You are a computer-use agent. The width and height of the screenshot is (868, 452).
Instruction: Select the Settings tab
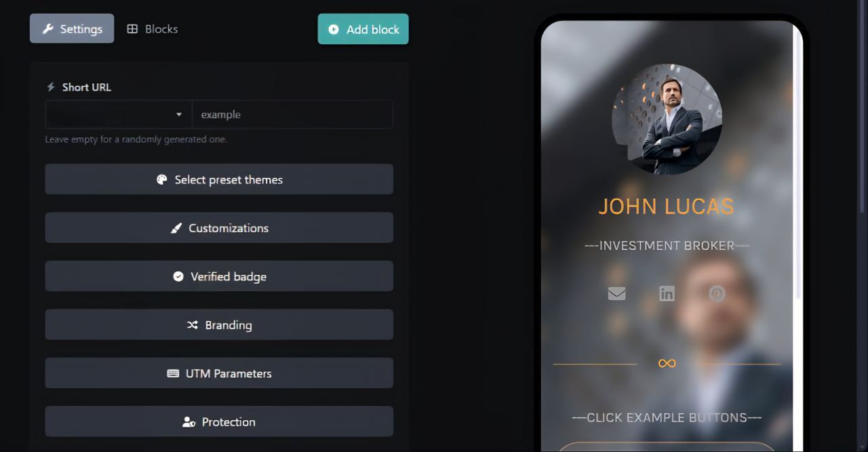click(x=72, y=29)
